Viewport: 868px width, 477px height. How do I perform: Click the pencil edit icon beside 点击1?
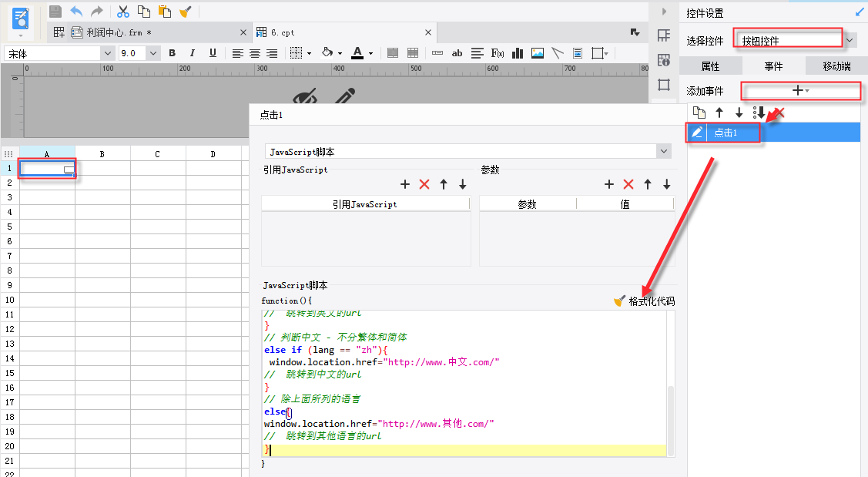point(697,133)
